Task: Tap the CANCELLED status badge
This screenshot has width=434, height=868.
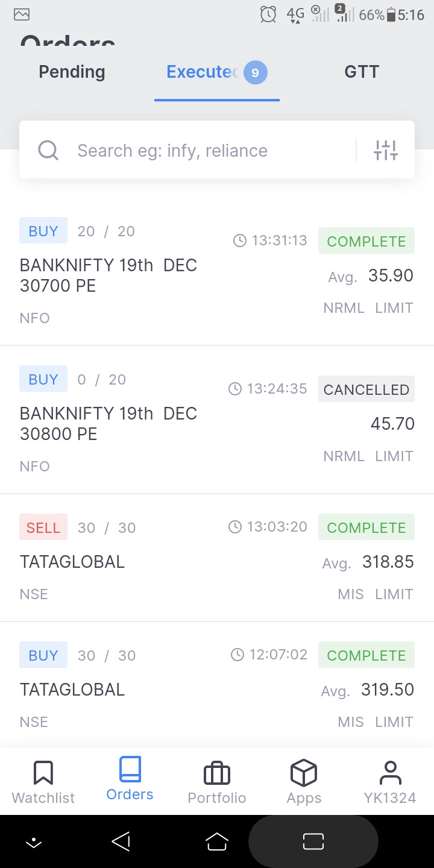Action: pyautogui.click(x=366, y=389)
